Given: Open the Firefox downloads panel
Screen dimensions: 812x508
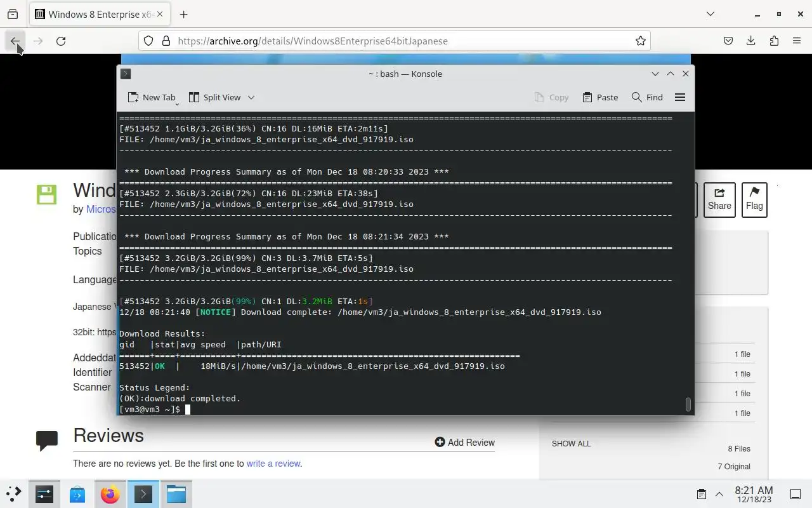Looking at the screenshot, I should click(751, 41).
